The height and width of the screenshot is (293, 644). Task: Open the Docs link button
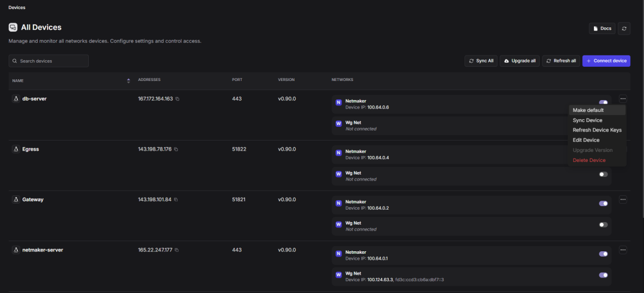coord(602,28)
